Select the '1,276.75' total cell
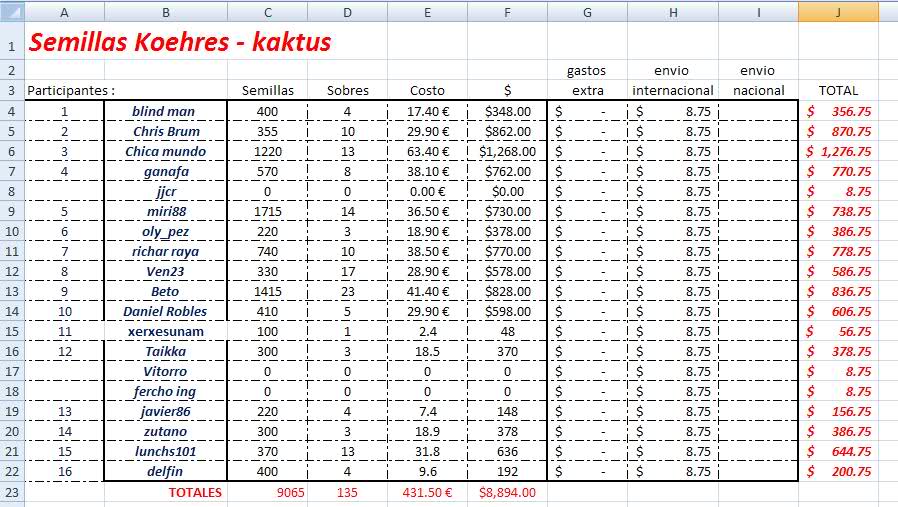This screenshot has width=898, height=507. click(838, 151)
